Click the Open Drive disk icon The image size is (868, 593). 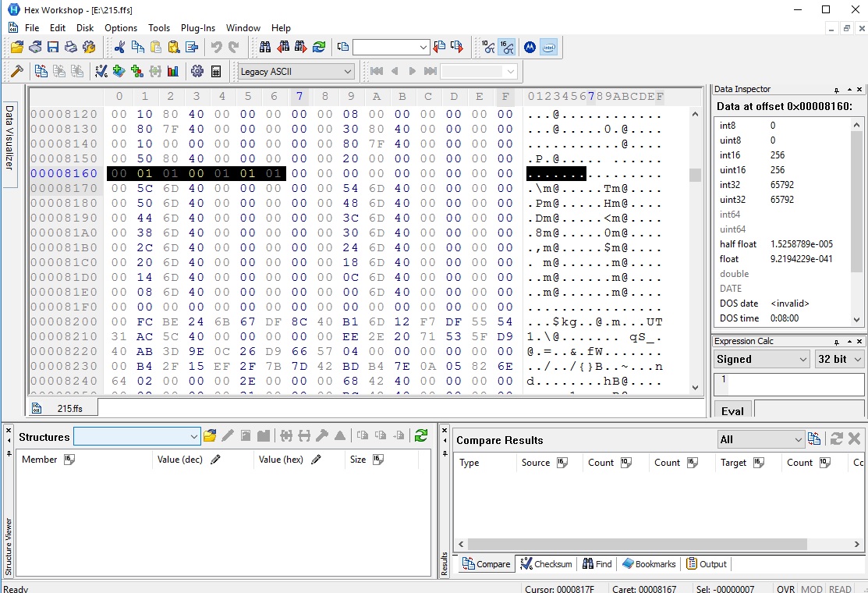click(x=35, y=47)
